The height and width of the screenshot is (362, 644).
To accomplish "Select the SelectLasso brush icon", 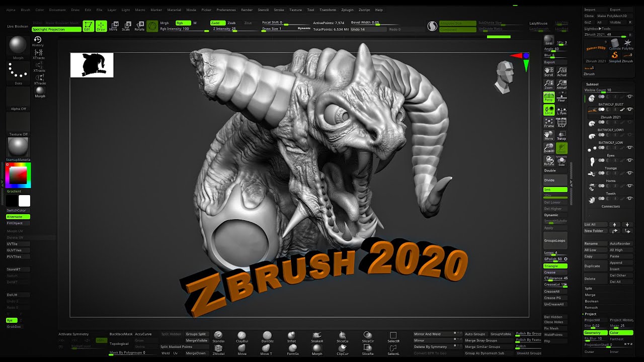I will [x=393, y=350].
